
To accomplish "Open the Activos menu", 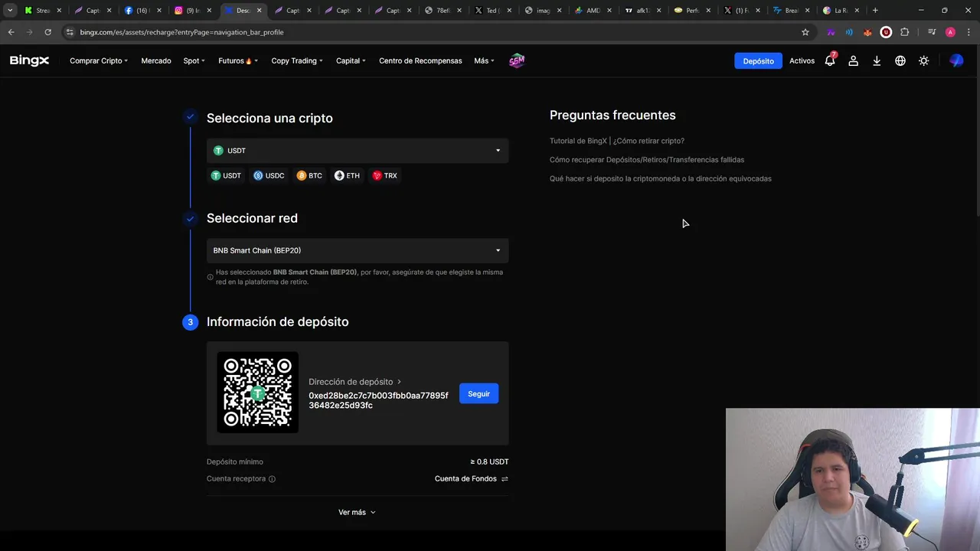I will tap(802, 60).
